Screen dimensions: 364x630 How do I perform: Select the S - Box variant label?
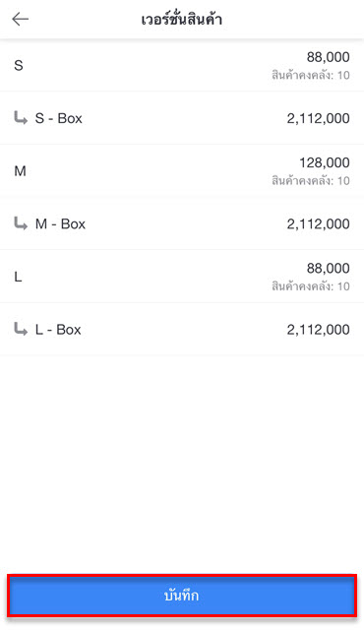[59, 118]
